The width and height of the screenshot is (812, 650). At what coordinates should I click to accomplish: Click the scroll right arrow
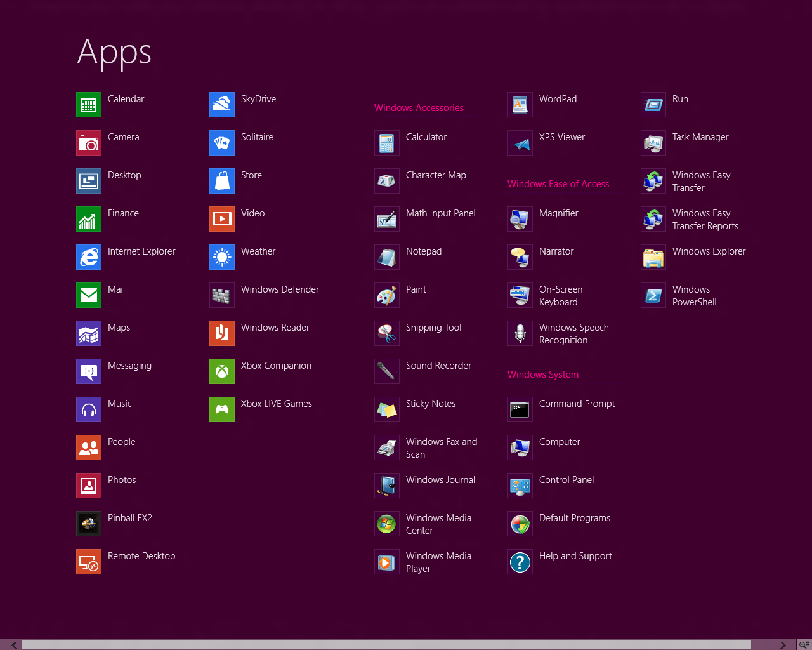(782, 645)
